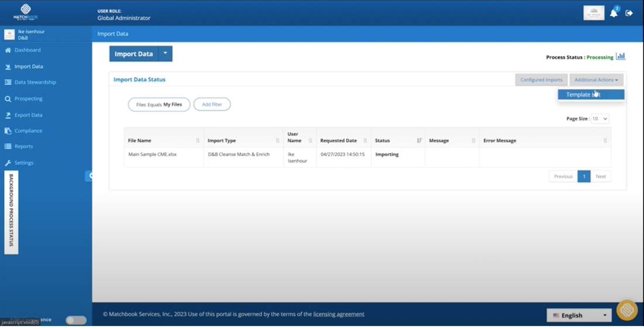Viewport: 644px width, 329px height.
Task: Click the round Matchbook chat widget icon
Action: [627, 310]
